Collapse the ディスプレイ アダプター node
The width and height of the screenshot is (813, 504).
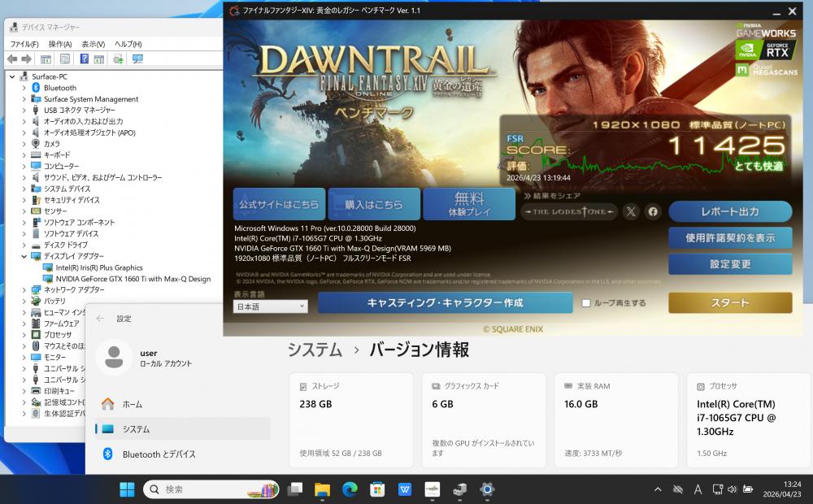[24, 256]
